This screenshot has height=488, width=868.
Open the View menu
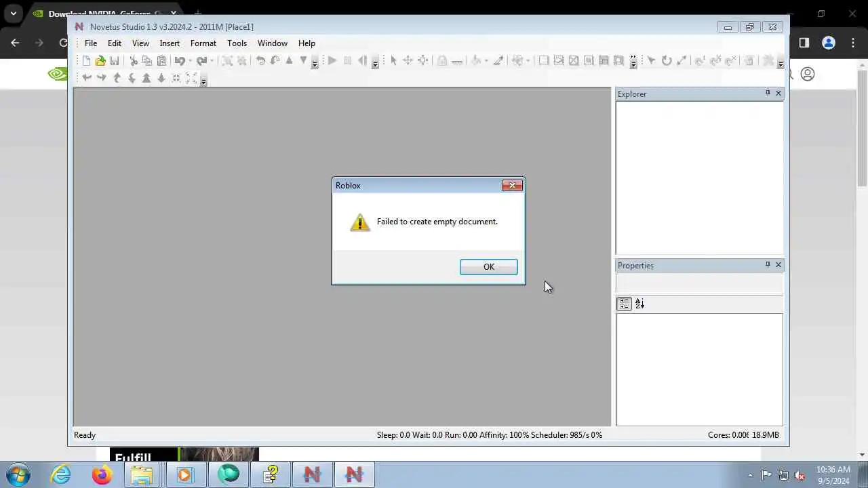click(140, 43)
